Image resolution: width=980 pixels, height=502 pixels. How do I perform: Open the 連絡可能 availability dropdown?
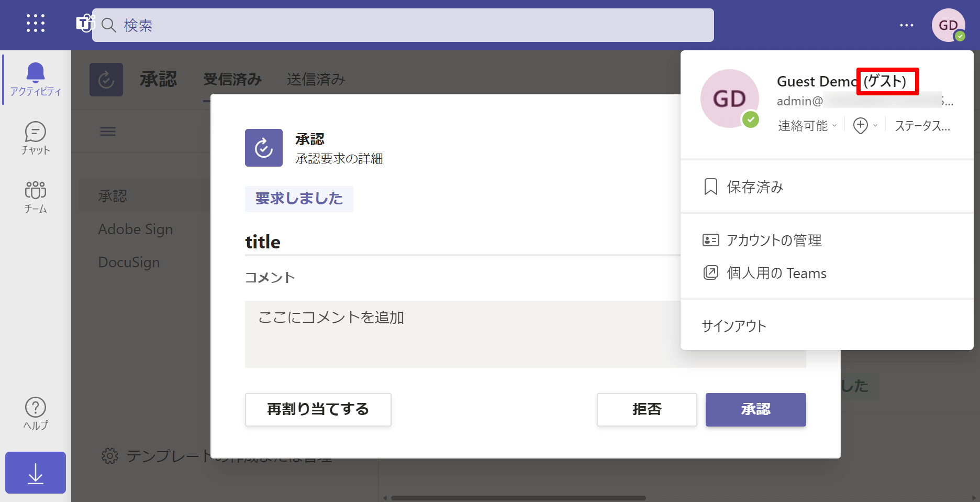tap(808, 126)
